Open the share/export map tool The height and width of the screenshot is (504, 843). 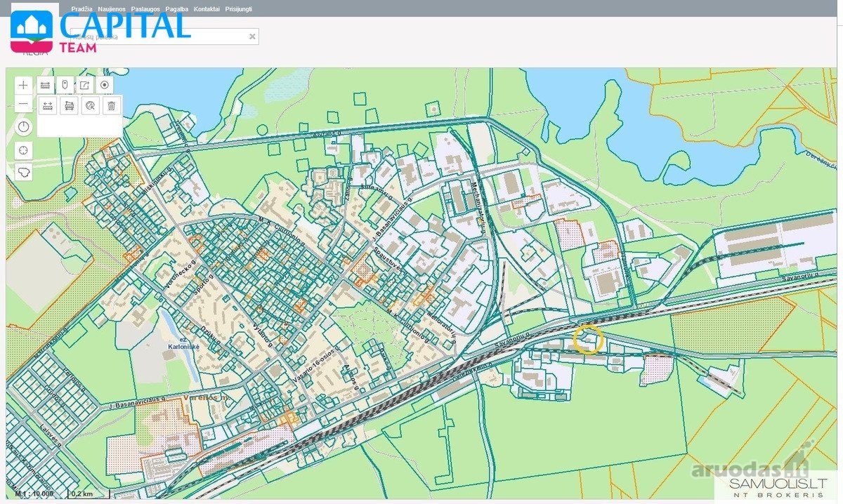[84, 85]
